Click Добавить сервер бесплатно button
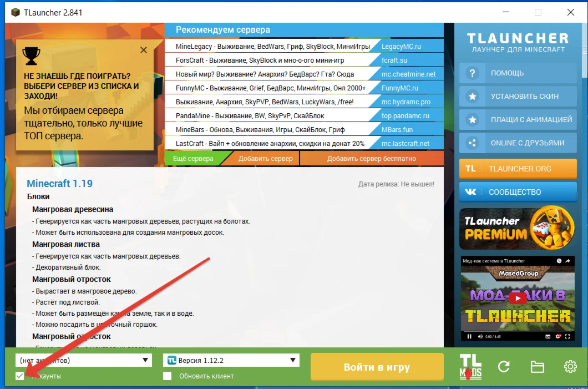The height and width of the screenshot is (389, 588). point(372,159)
